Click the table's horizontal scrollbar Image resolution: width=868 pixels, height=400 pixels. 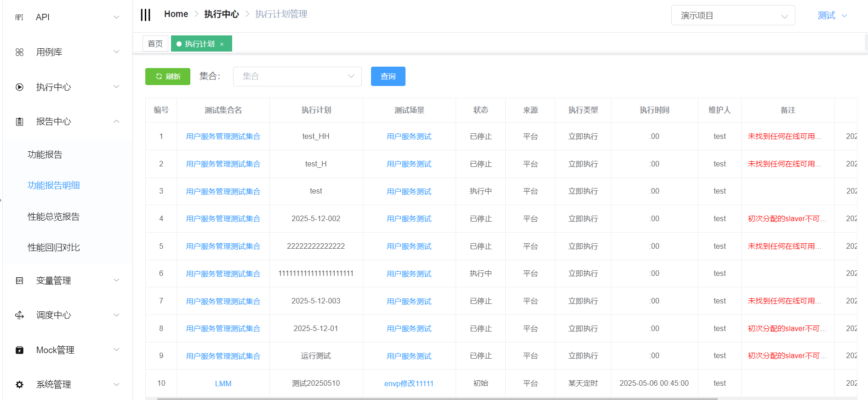click(437, 398)
